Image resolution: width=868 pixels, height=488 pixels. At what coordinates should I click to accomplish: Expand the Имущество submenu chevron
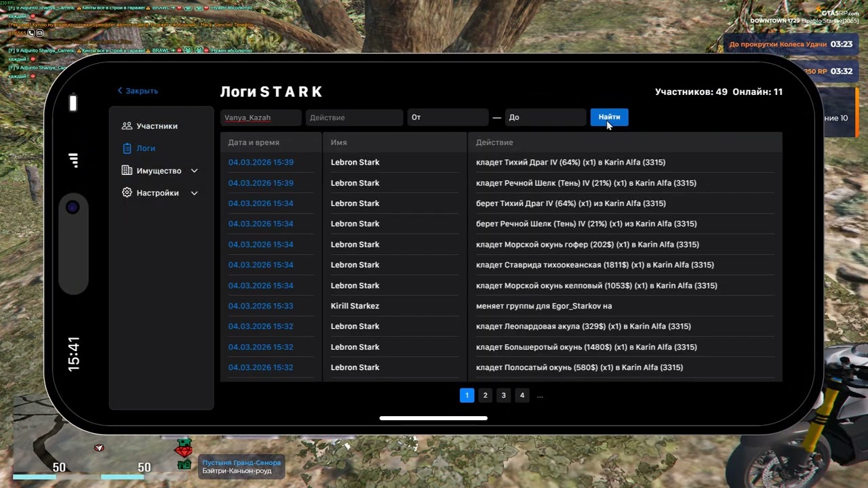(194, 171)
